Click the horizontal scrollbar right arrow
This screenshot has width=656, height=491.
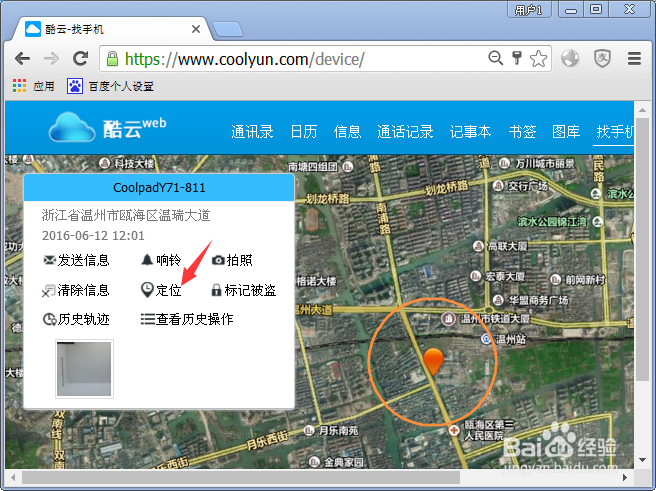coord(625,477)
